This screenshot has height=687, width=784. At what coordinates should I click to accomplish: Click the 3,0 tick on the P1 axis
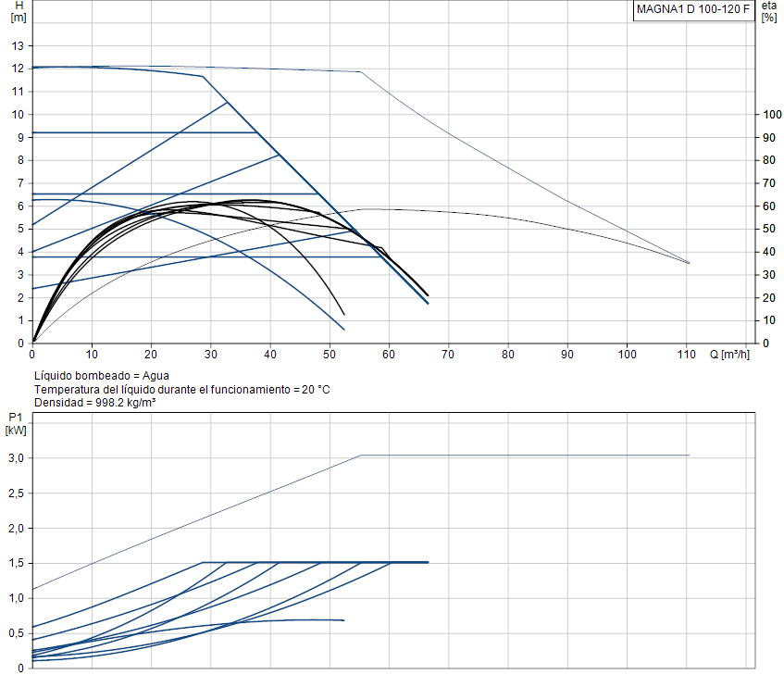point(16,458)
